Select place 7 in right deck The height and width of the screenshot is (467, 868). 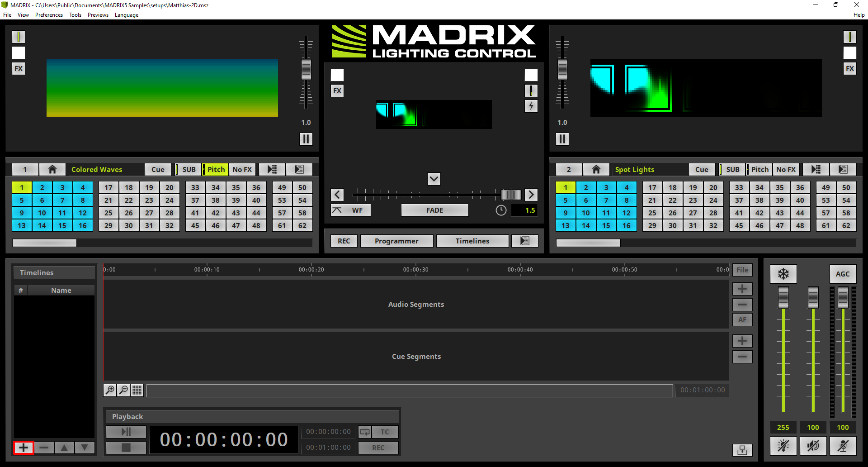coord(606,200)
